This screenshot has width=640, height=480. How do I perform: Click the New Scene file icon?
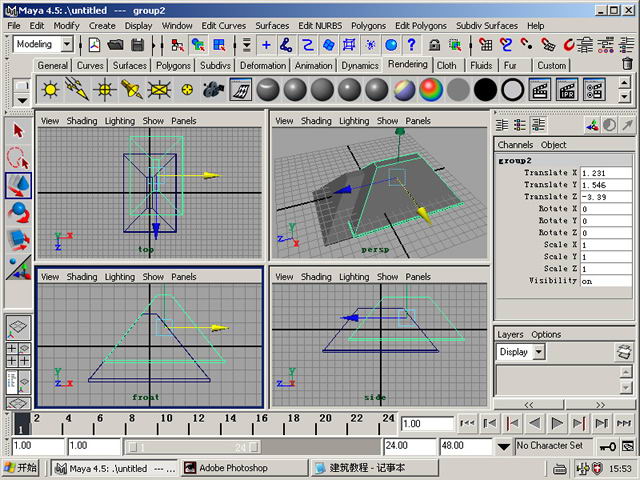point(94,45)
